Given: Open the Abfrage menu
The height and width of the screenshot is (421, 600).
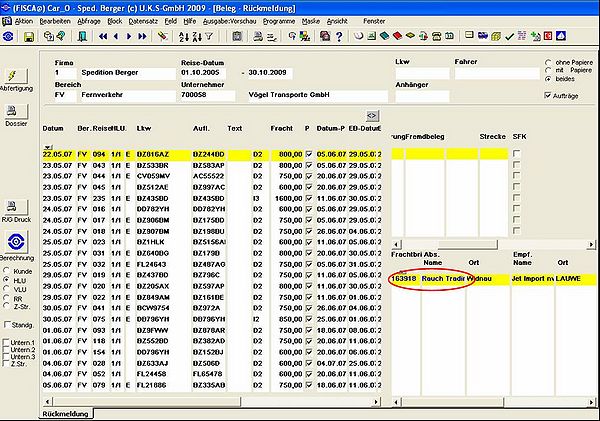Looking at the screenshot, I should 89,21.
